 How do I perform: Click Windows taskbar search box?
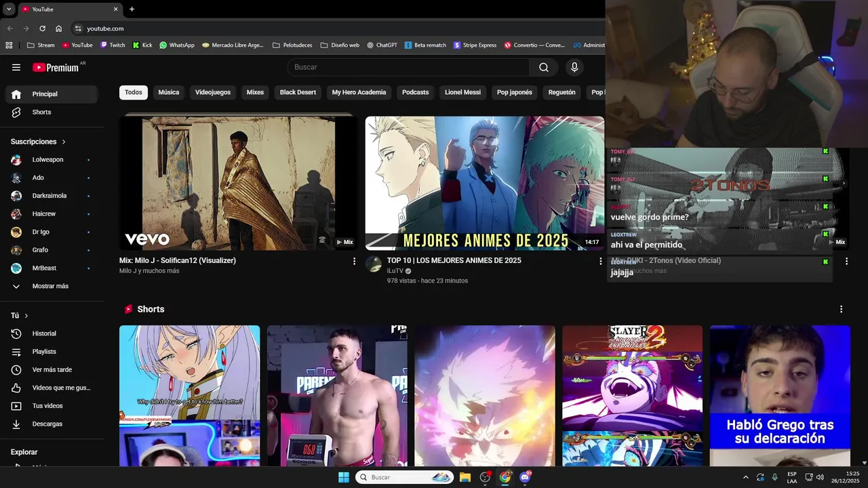point(405,477)
